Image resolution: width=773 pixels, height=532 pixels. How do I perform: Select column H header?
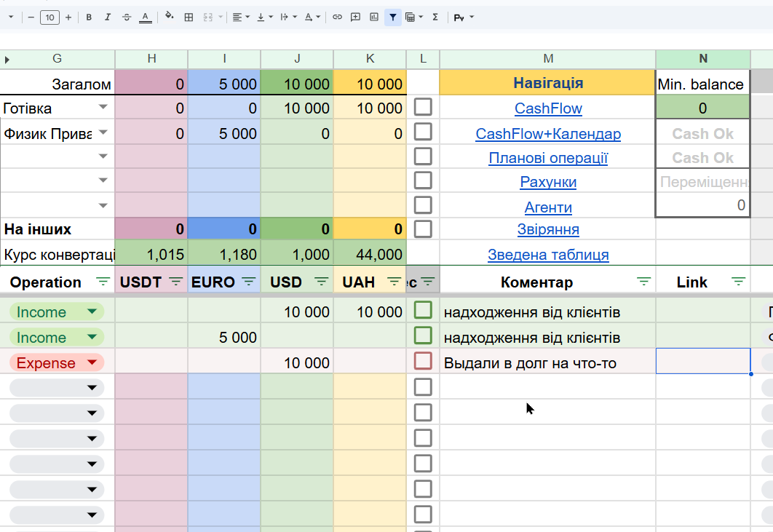point(151,59)
